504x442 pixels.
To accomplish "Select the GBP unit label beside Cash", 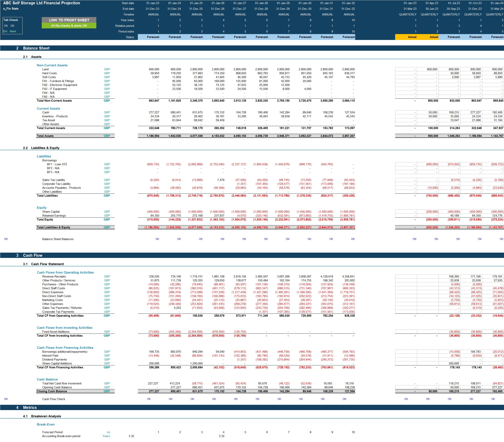I will 107,112.
